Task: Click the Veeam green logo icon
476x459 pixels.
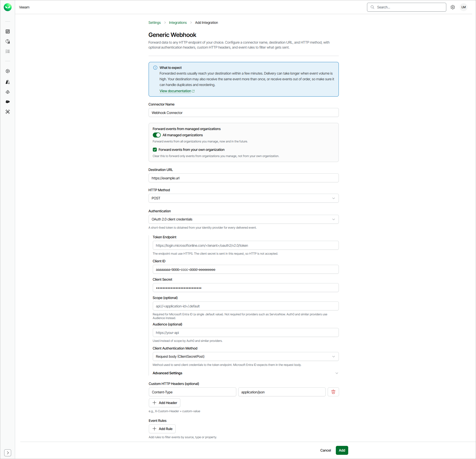Action: pyautogui.click(x=8, y=7)
